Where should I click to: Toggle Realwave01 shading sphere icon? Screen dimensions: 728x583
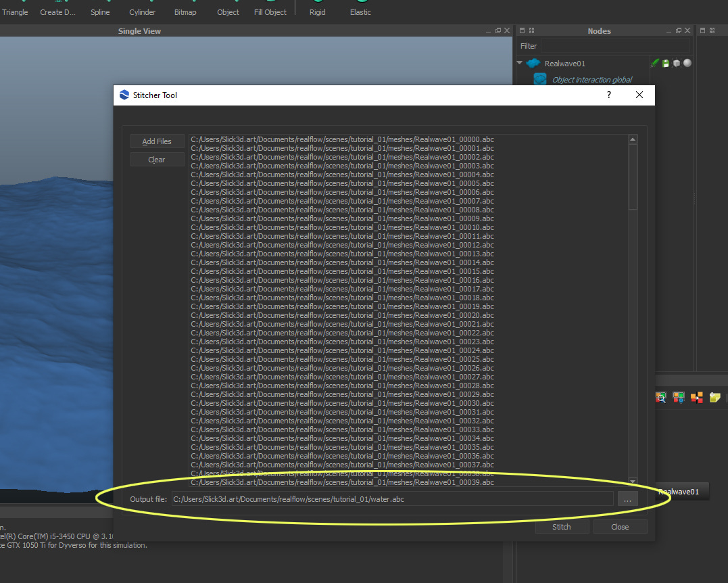[687, 63]
